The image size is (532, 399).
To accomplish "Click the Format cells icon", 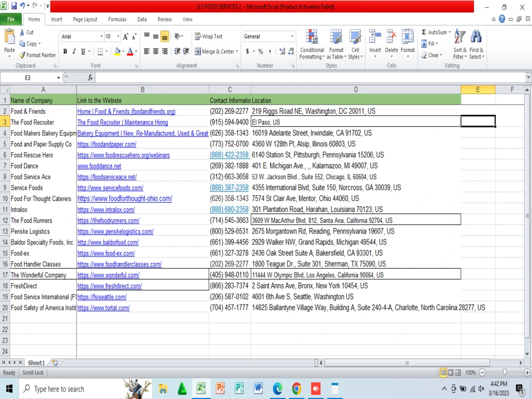I will [408, 37].
